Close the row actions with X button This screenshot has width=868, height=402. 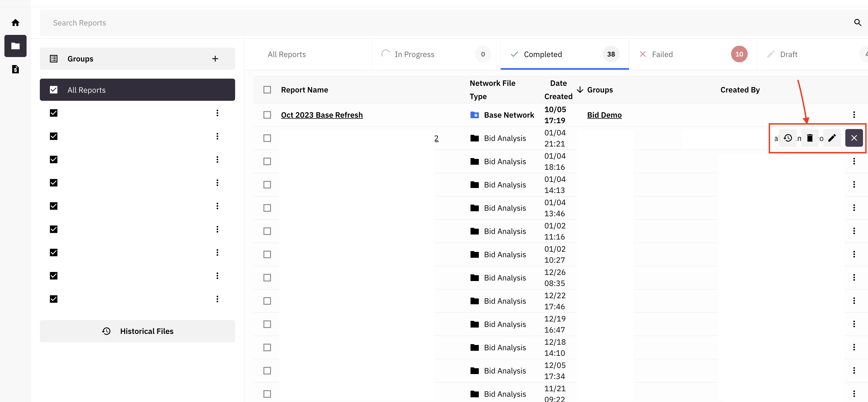[x=854, y=138]
